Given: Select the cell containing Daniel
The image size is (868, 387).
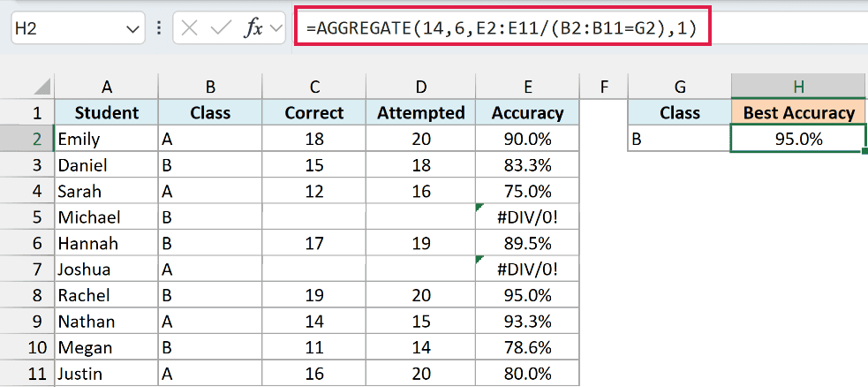Looking at the screenshot, I should click(106, 165).
